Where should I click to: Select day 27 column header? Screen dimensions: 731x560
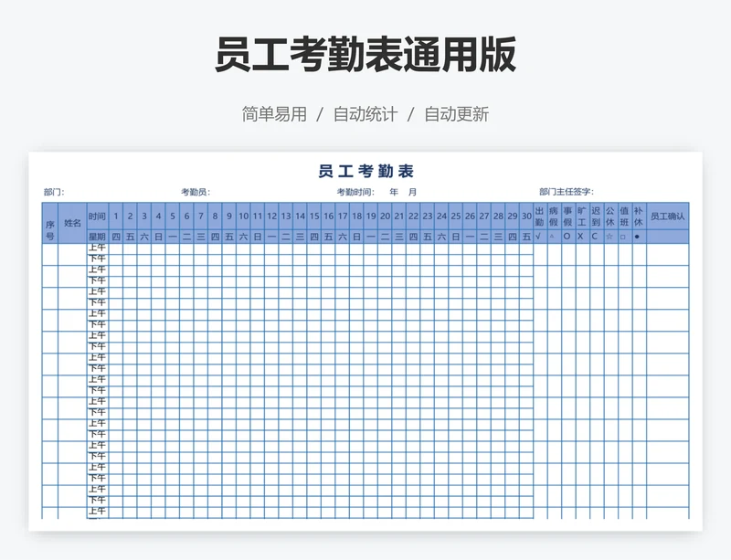pos(484,217)
